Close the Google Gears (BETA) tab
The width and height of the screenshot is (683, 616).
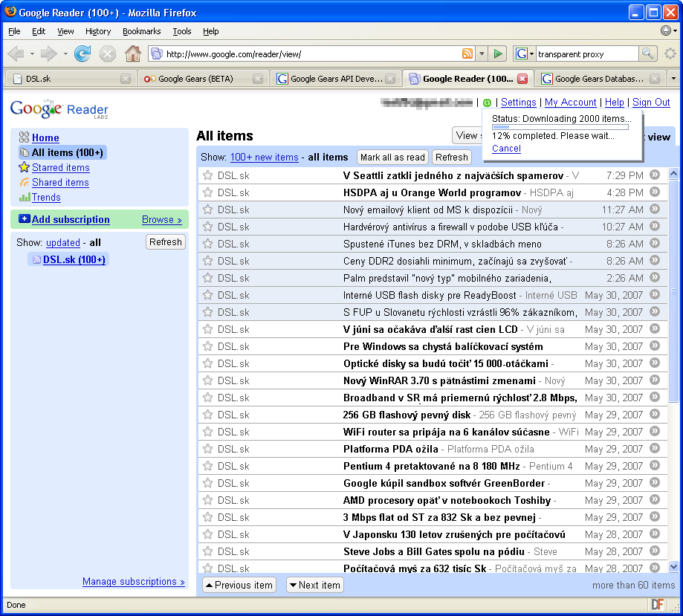(x=258, y=79)
